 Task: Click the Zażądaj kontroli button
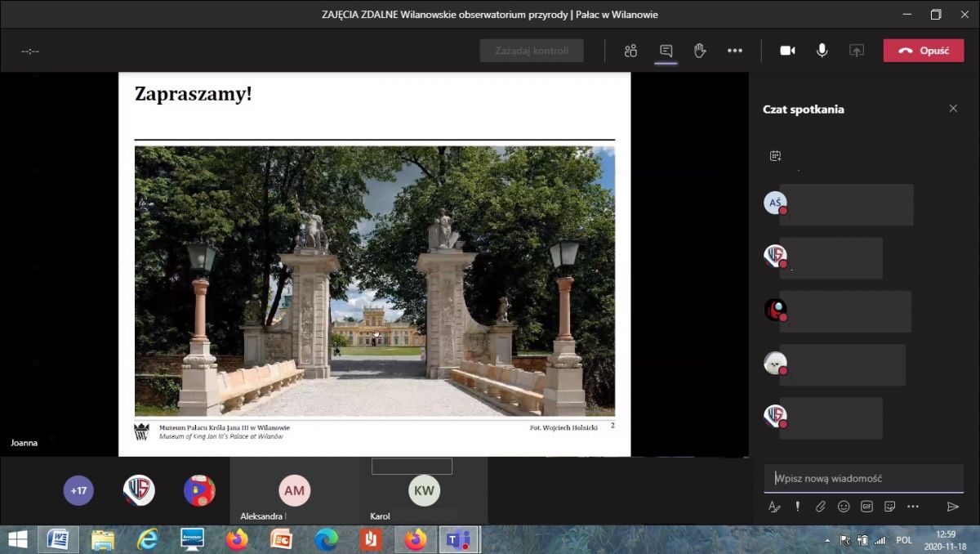pos(532,51)
